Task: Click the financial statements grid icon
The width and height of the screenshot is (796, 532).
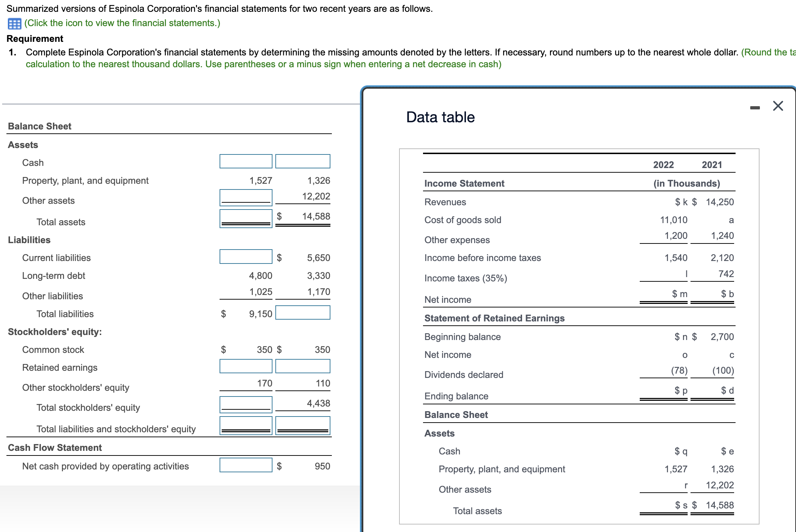Action: click(14, 24)
